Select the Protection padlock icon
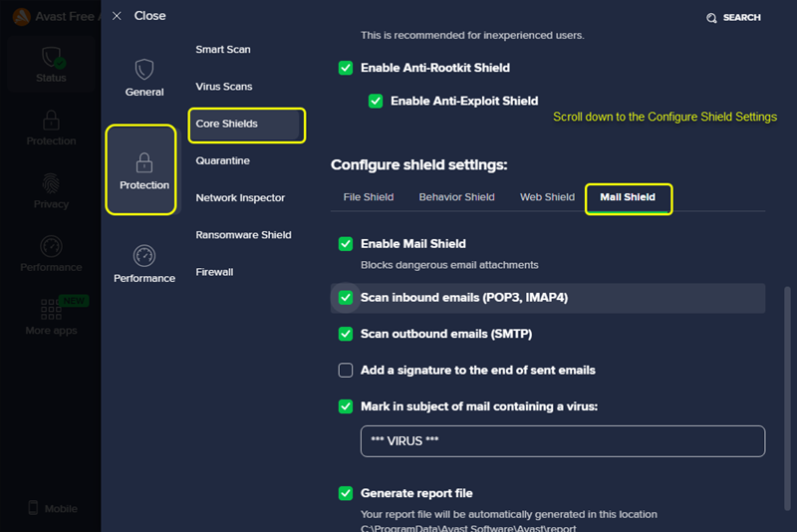This screenshot has height=532, width=797. (x=144, y=162)
